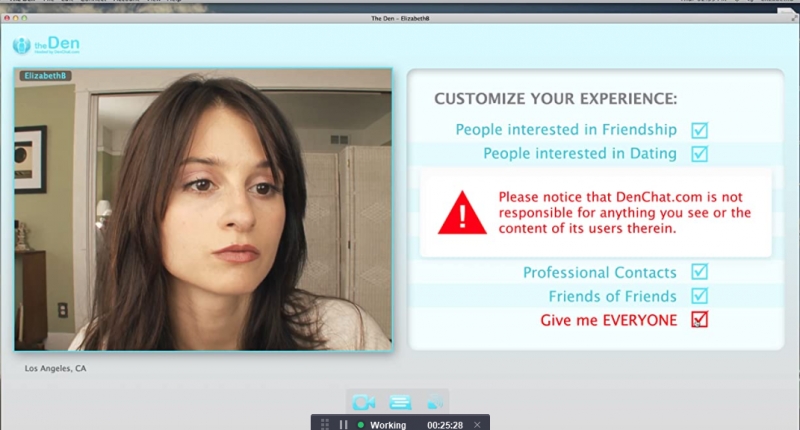The width and height of the screenshot is (800, 430).
Task: Click the green Working status dot
Action: 361,424
